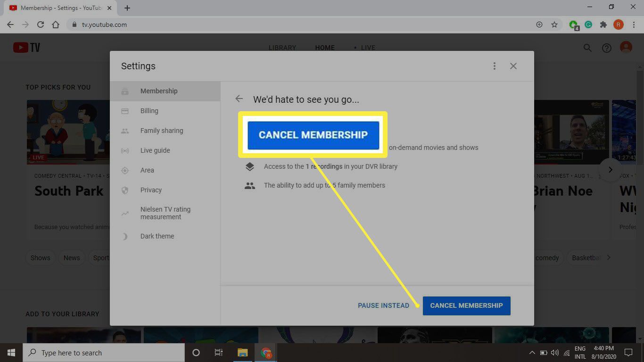
Task: Advance top picks carousel right arrow
Action: 610,170
